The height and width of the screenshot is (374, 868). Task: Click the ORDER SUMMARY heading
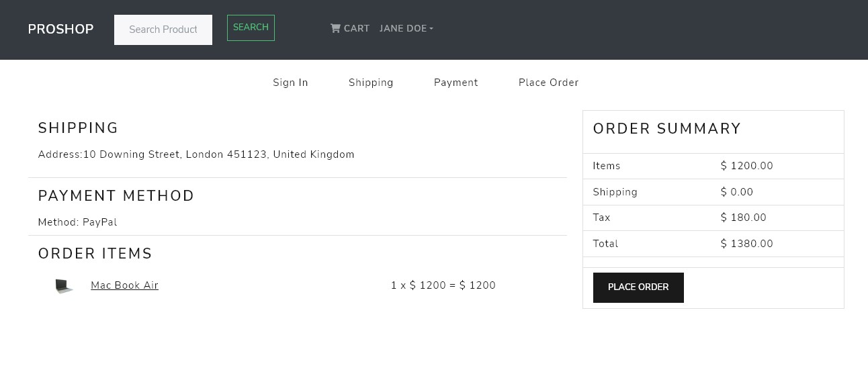667,129
